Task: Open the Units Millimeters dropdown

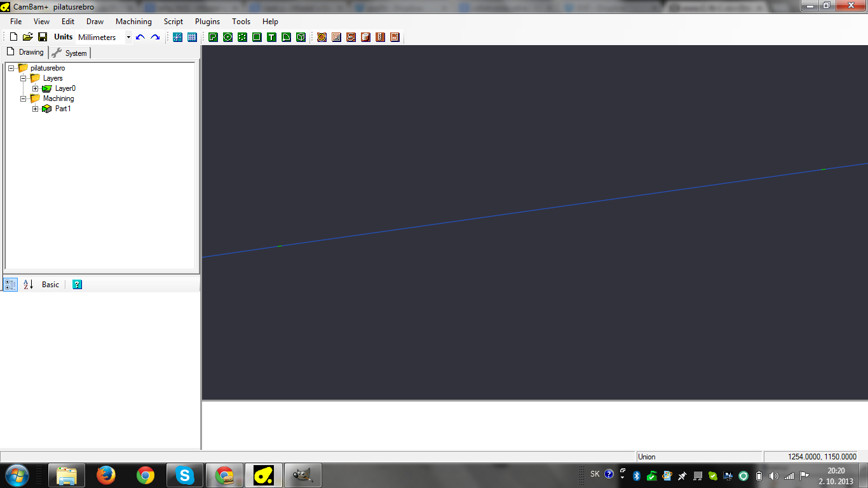Action: (x=128, y=37)
